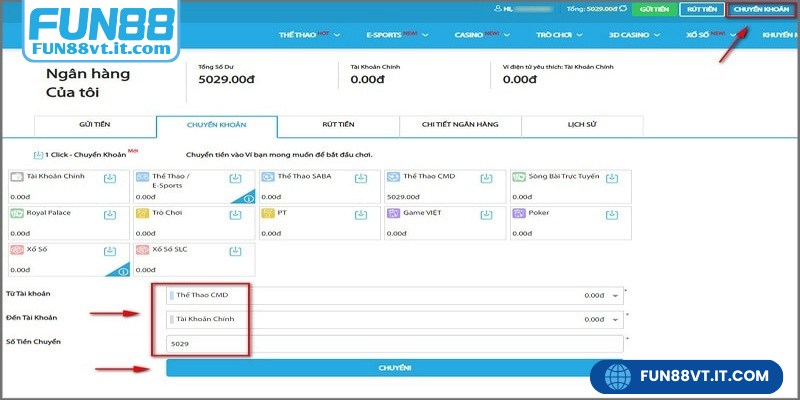Open the Chi Tiết Ngân Hàng tab
Image resolution: width=800 pixels, height=400 pixels.
tap(460, 124)
